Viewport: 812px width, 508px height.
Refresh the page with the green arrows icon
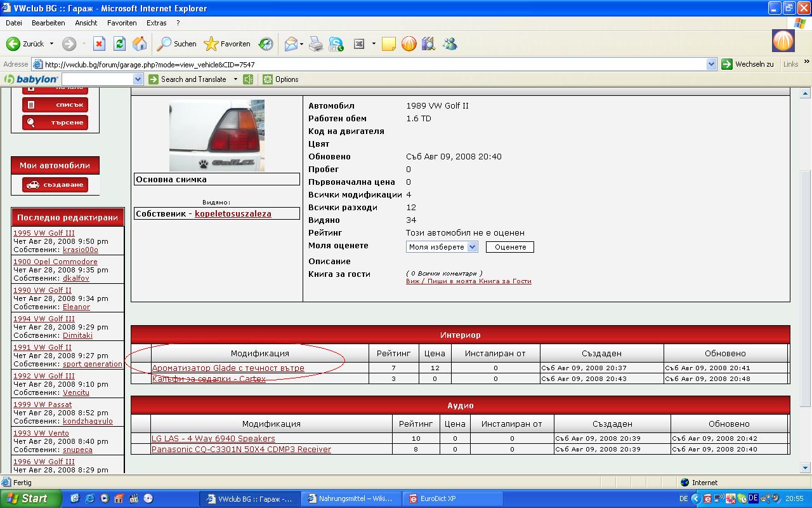(119, 44)
